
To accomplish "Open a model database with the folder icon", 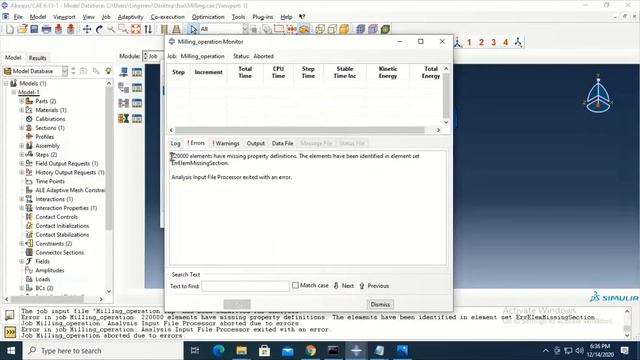I will pos(22,29).
